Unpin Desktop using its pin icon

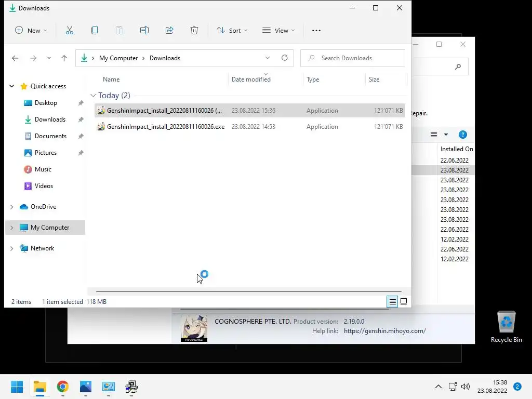pyautogui.click(x=81, y=103)
